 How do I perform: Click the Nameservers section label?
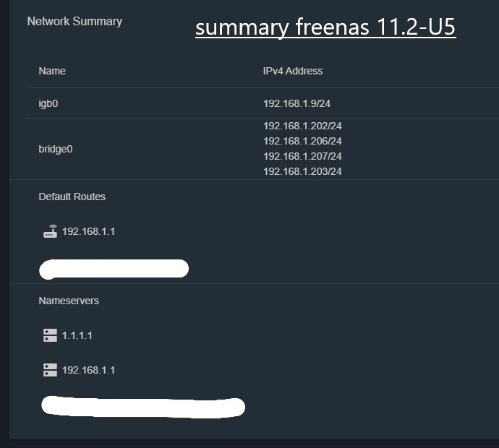click(x=69, y=301)
